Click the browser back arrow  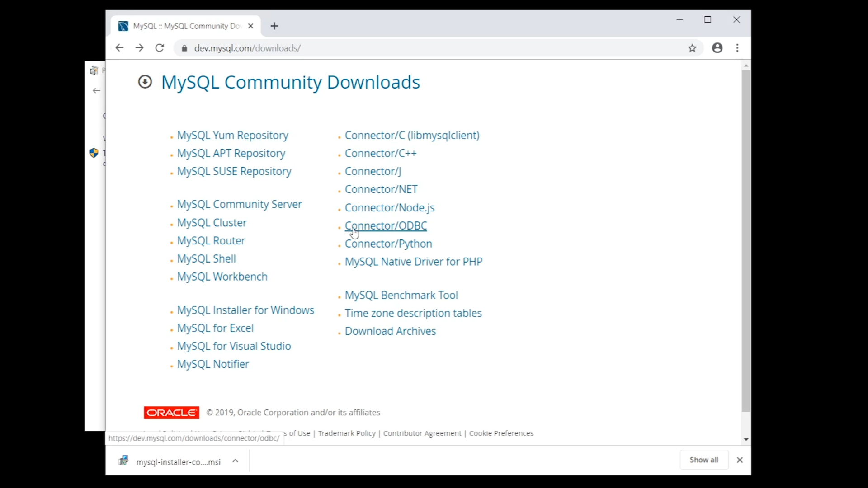point(119,48)
